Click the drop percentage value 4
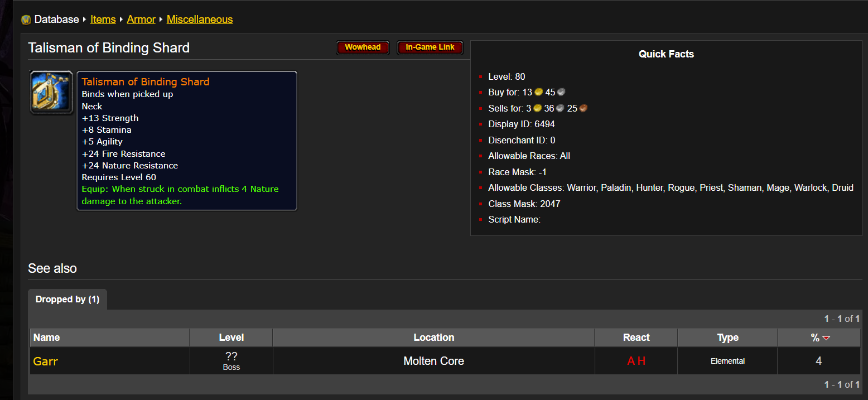 click(x=819, y=361)
